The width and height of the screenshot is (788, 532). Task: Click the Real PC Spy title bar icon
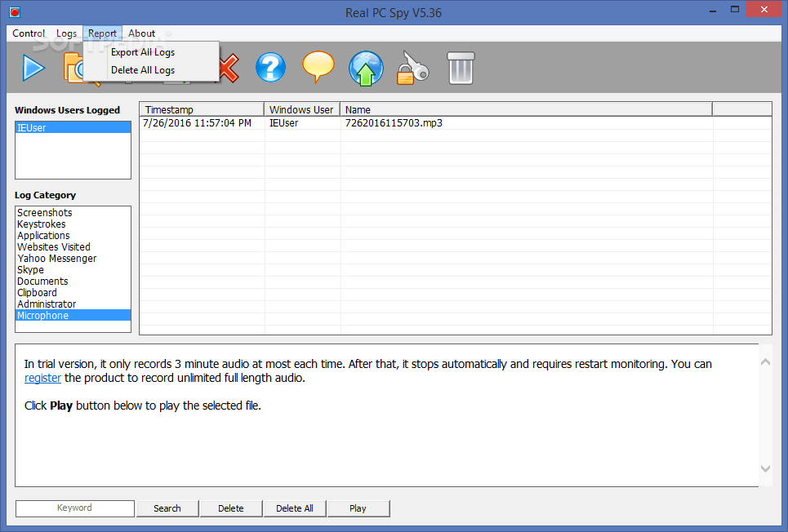click(x=15, y=12)
